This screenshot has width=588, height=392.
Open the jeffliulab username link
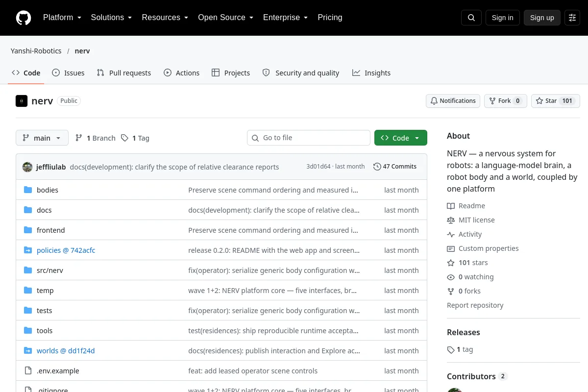51,167
